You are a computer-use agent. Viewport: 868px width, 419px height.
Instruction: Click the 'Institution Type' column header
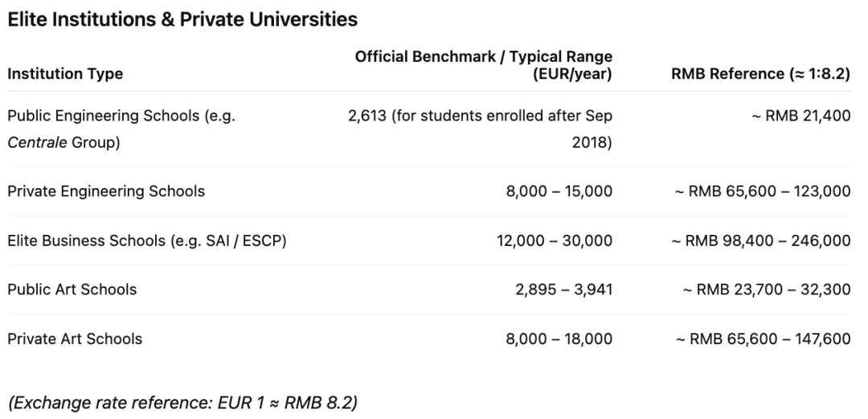[x=65, y=74]
